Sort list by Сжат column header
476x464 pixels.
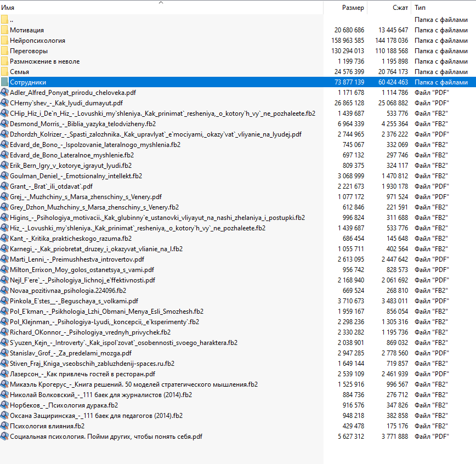400,8
